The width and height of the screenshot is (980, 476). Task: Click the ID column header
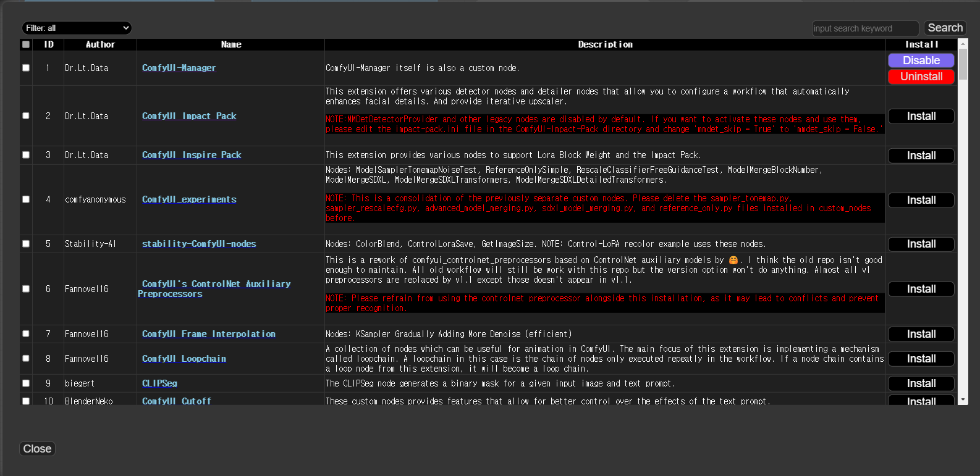(x=49, y=44)
